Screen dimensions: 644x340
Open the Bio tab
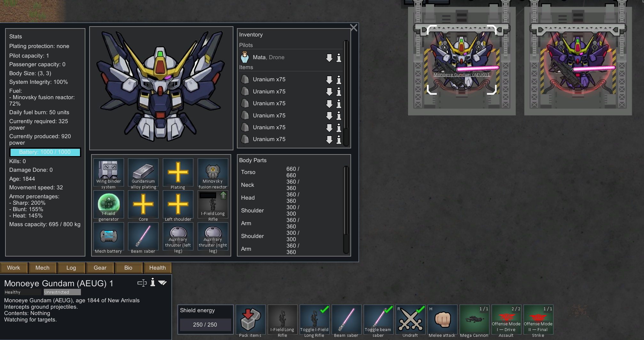[x=128, y=268]
